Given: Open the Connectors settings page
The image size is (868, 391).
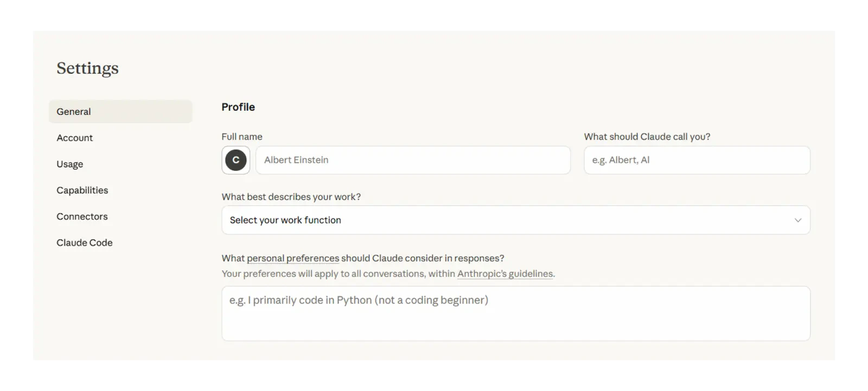Looking at the screenshot, I should click(x=82, y=216).
